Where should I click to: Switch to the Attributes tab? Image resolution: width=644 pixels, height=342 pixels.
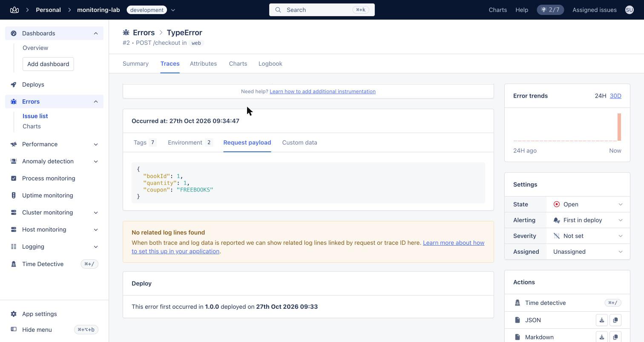(203, 64)
